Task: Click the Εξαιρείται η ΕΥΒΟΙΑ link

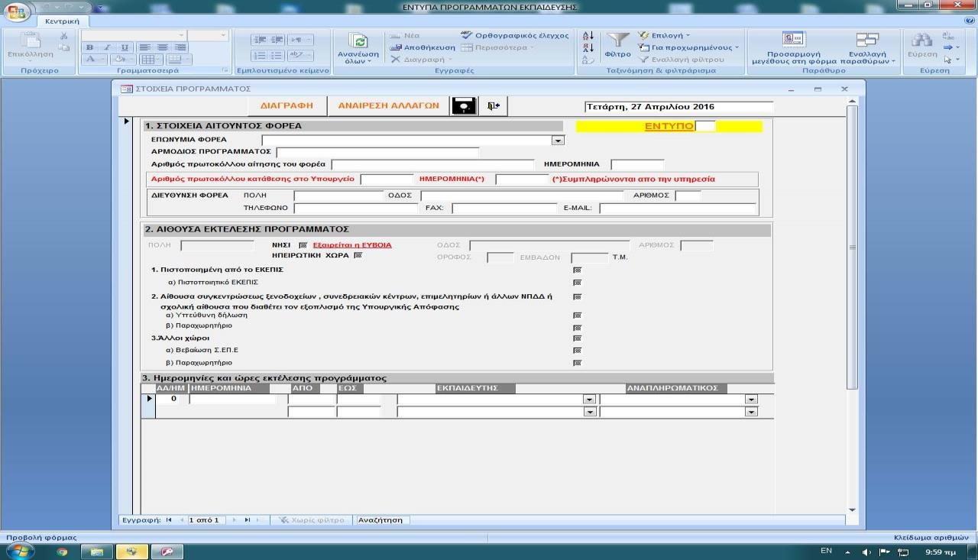Action: [352, 245]
